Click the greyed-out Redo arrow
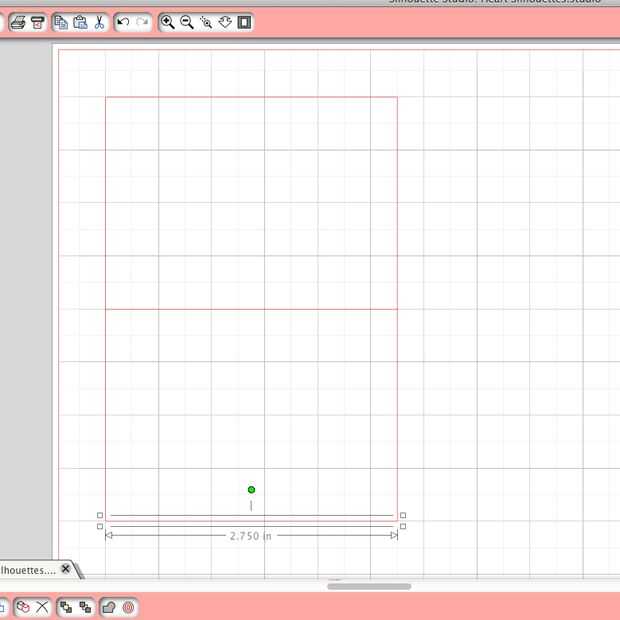 [142, 22]
